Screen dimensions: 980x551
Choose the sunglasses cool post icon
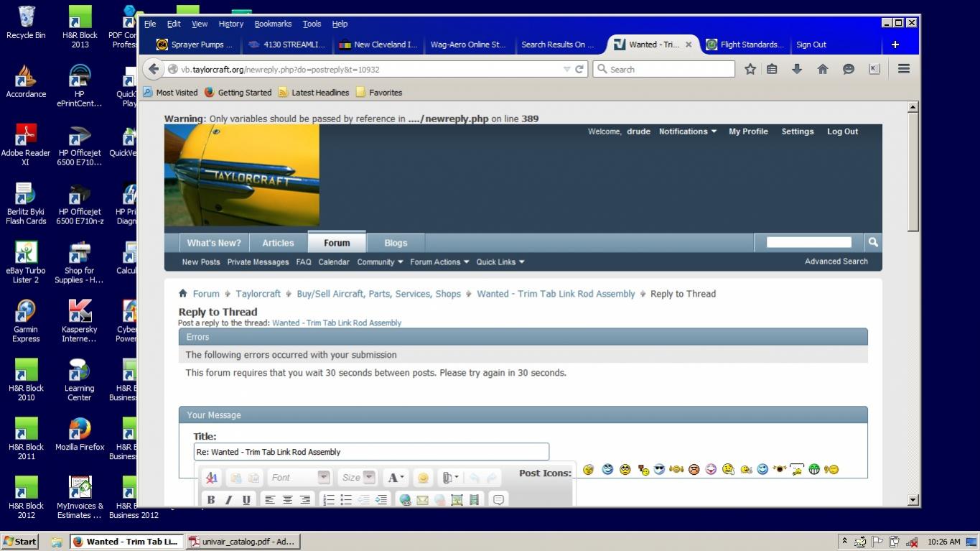(659, 469)
